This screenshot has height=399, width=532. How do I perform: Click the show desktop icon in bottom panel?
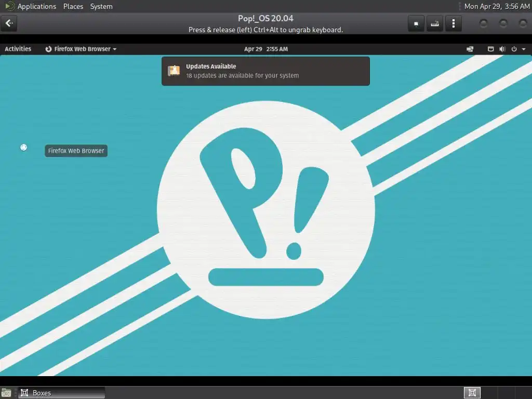(x=6, y=393)
